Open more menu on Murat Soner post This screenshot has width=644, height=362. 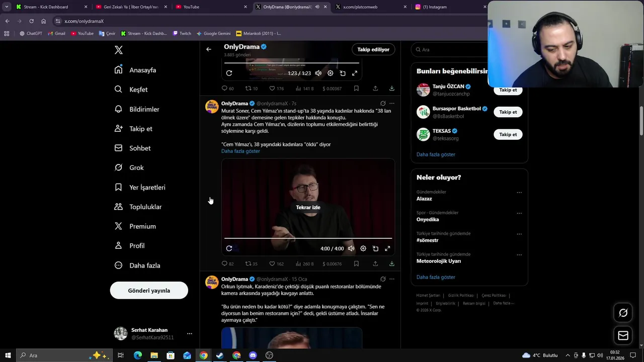pos(392,104)
